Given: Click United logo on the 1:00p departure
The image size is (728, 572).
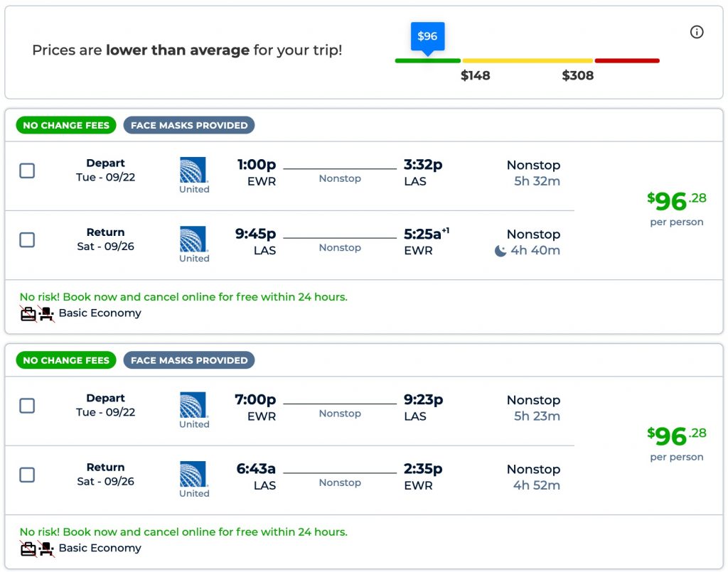Looking at the screenshot, I should tap(193, 171).
